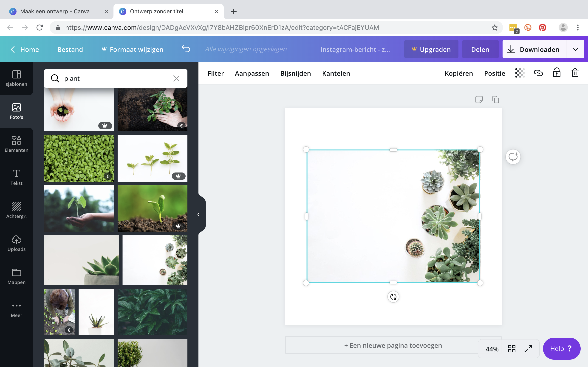
Task: Lock the selected image element
Action: [x=556, y=73]
